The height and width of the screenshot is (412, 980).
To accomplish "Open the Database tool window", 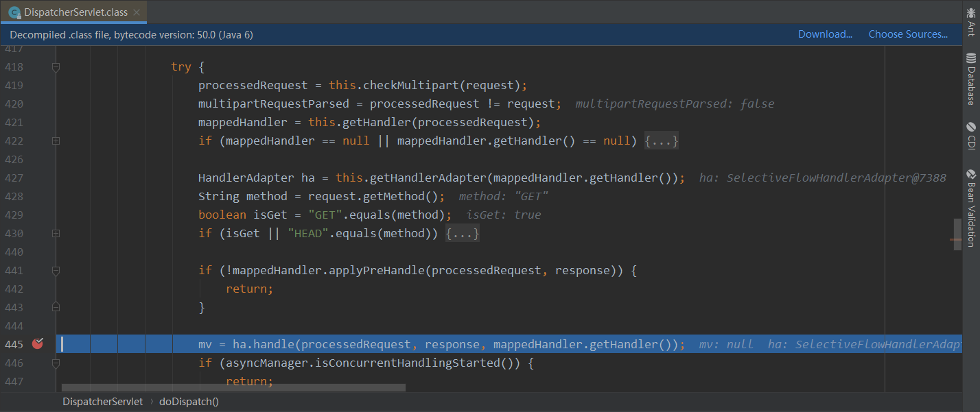I will 970,79.
